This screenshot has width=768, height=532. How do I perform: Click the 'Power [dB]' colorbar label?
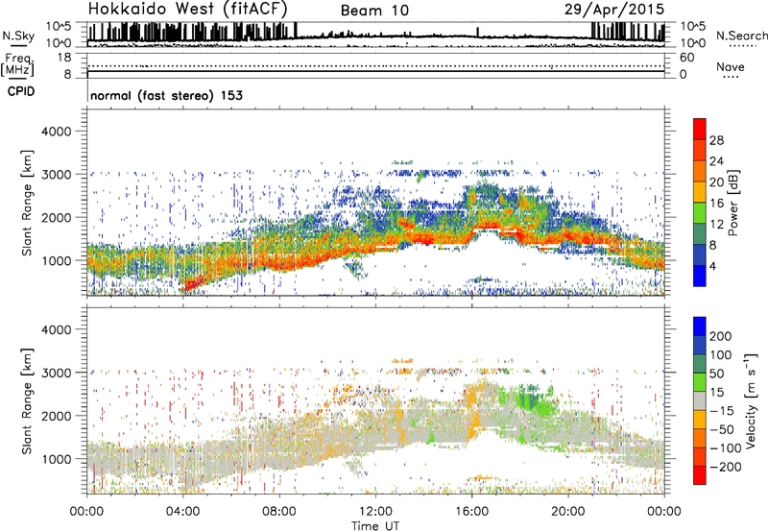pyautogui.click(x=732, y=203)
